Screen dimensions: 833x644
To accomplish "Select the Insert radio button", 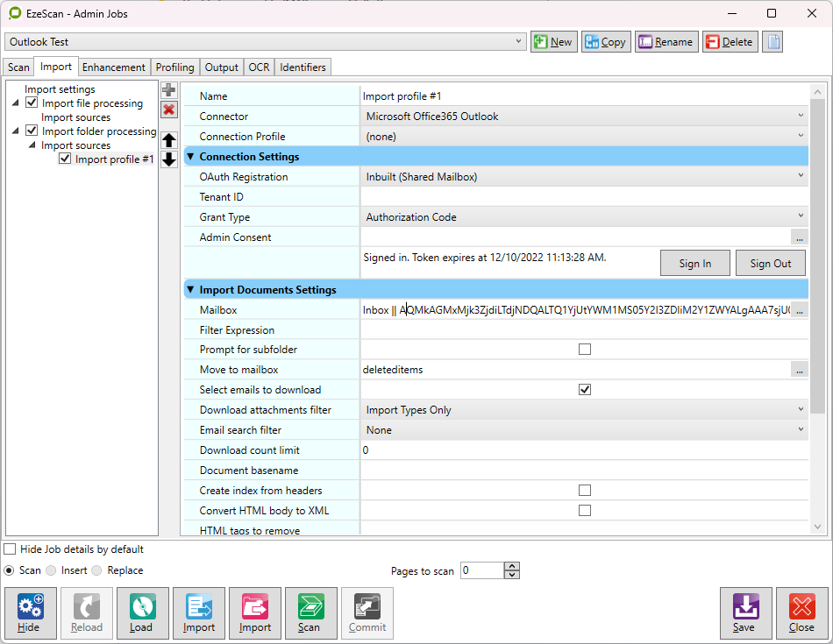I will 52,570.
